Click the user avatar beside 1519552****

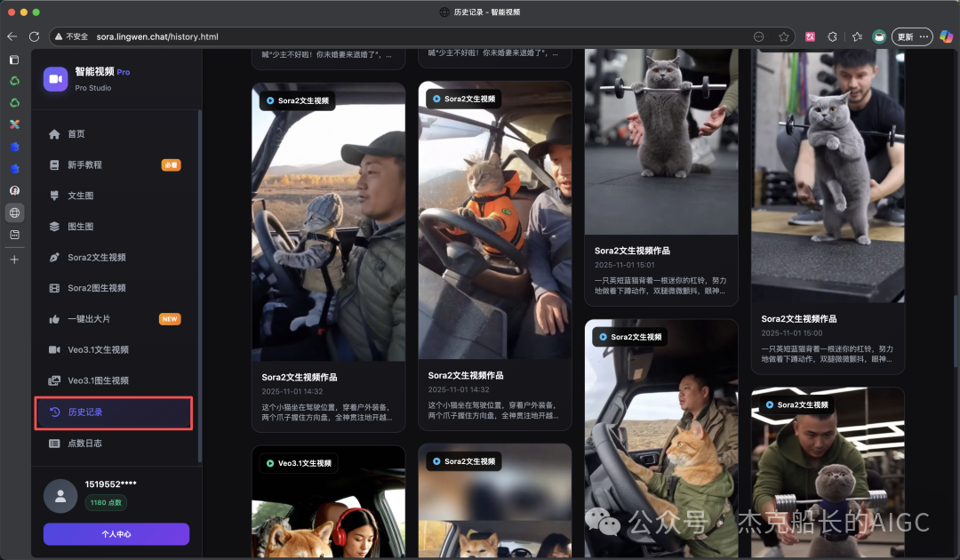click(60, 496)
